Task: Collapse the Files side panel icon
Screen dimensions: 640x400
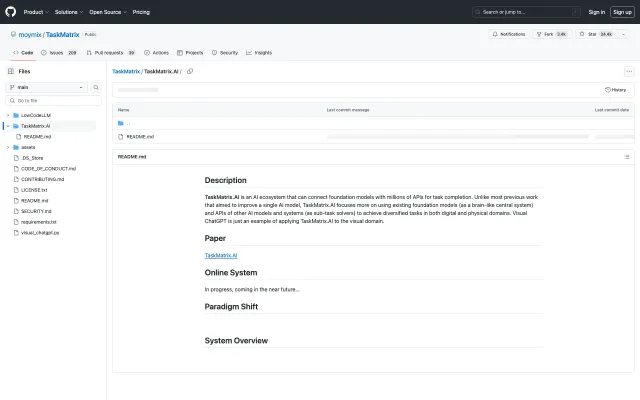Action: [x=11, y=71]
